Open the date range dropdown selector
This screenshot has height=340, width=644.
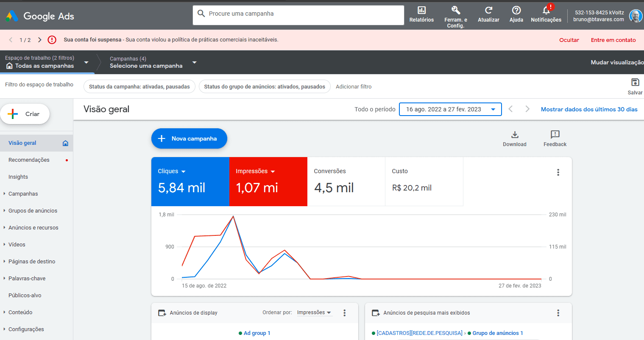point(450,109)
